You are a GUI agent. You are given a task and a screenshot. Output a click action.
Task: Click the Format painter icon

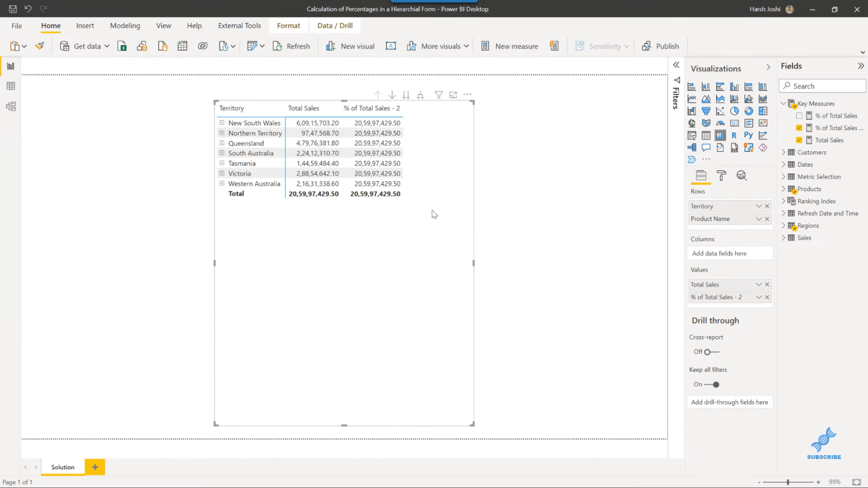point(40,46)
